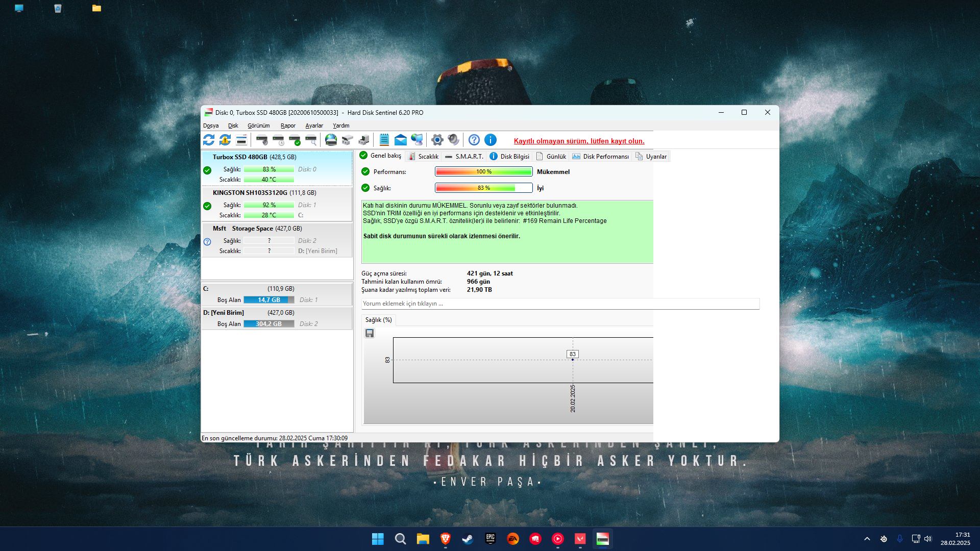The image size is (980, 551).
Task: Open the gear configuration icon
Action: pyautogui.click(x=437, y=140)
